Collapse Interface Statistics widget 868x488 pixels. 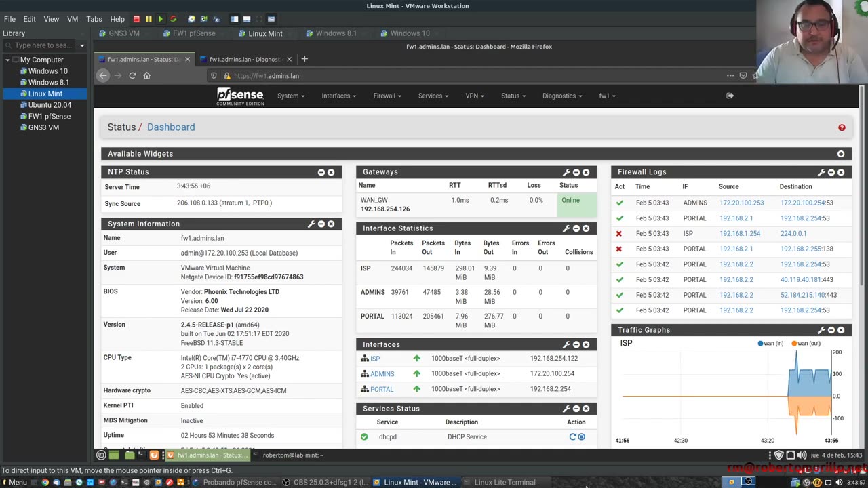(x=576, y=228)
